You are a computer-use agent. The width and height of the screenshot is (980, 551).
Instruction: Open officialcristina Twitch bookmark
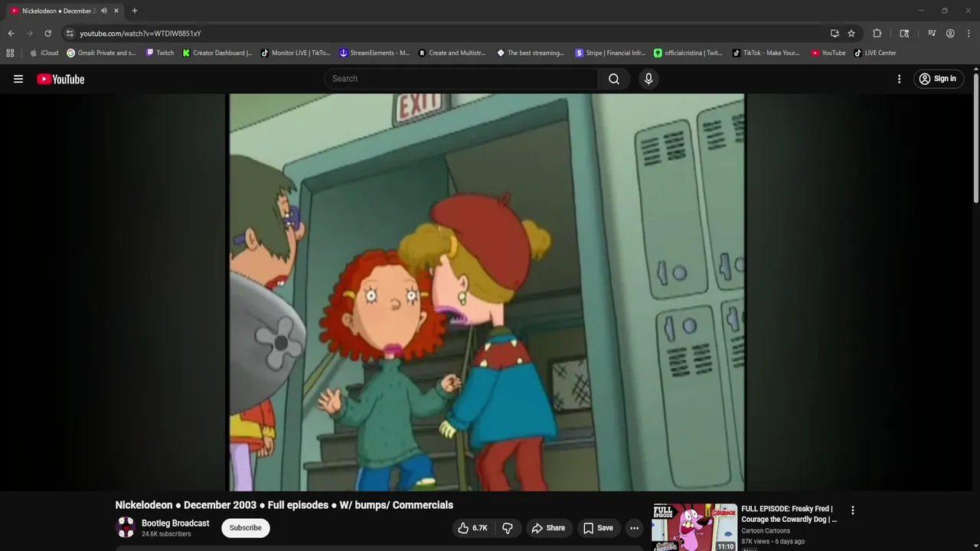(x=688, y=53)
